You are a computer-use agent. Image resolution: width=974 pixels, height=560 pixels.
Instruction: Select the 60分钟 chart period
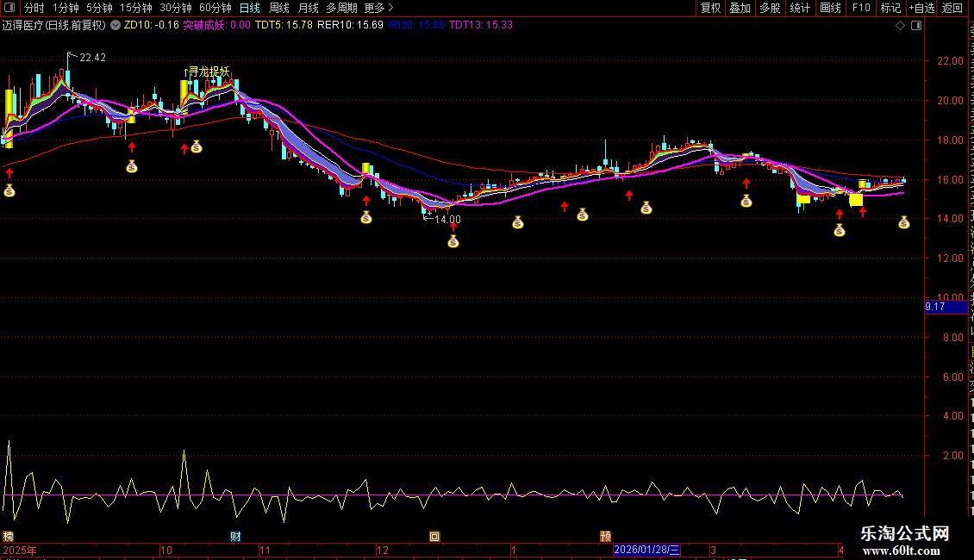click(215, 8)
